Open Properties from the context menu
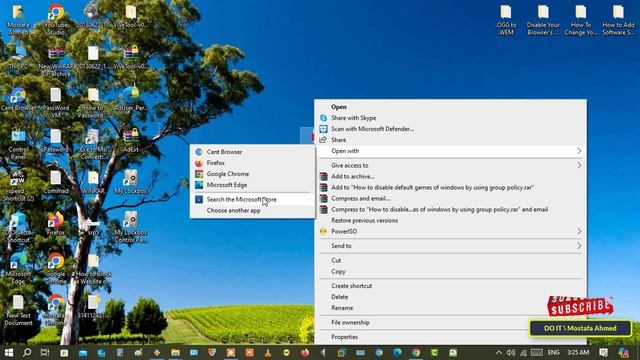640x360 pixels. coord(450,337)
